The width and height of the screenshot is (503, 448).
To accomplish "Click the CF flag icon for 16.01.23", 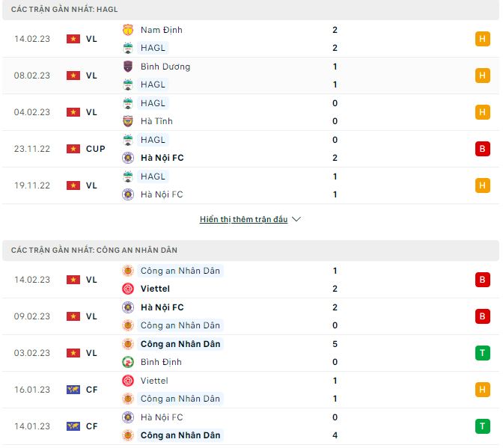I will [73, 390].
